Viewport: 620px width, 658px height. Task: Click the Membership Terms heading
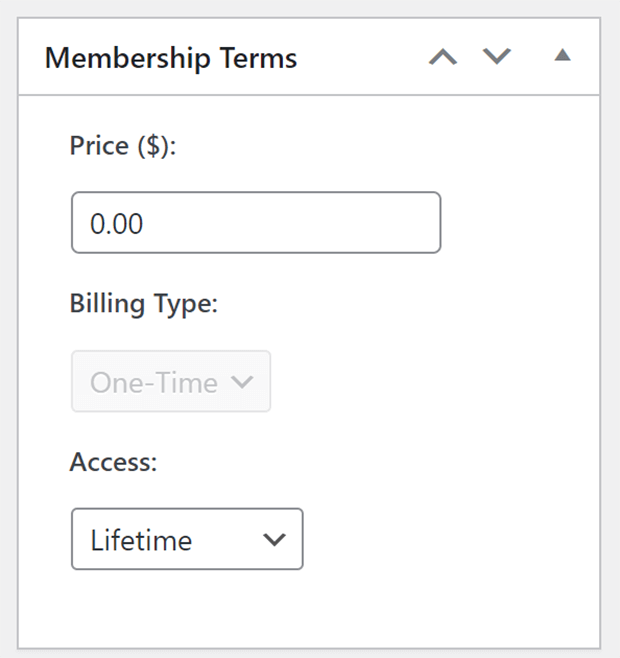tap(171, 58)
